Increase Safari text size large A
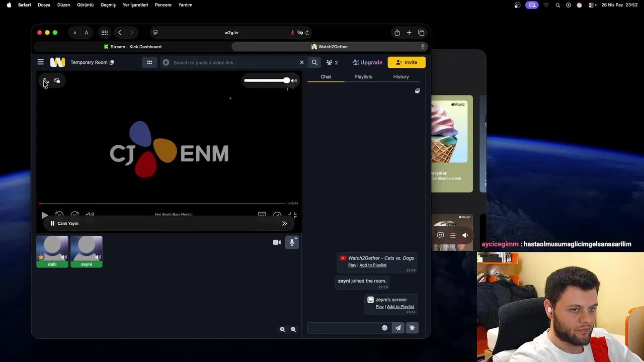The image size is (644, 362). point(87,33)
